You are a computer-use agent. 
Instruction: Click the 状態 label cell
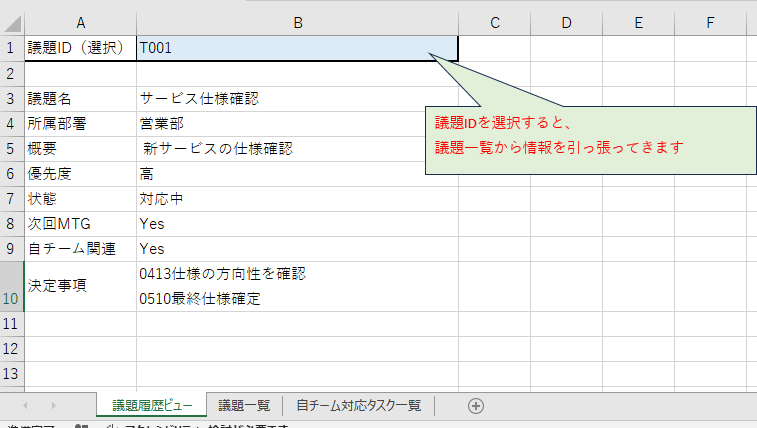click(81, 199)
